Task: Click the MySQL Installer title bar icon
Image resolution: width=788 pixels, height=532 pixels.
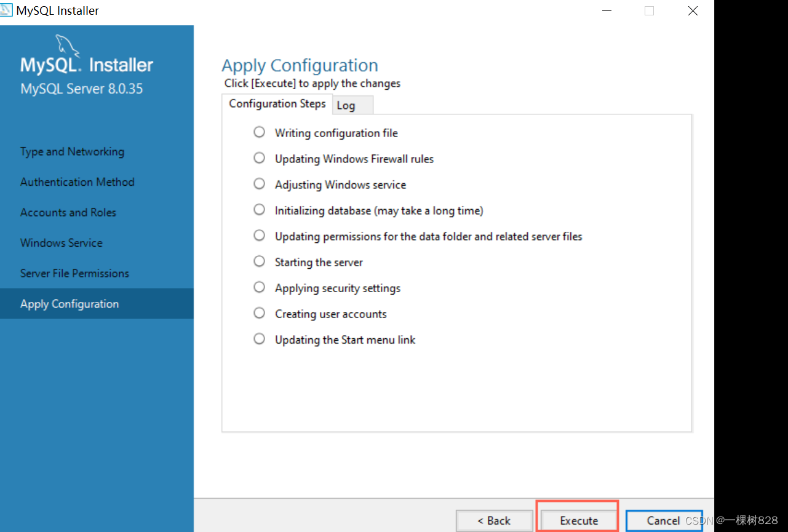Action: point(6,10)
